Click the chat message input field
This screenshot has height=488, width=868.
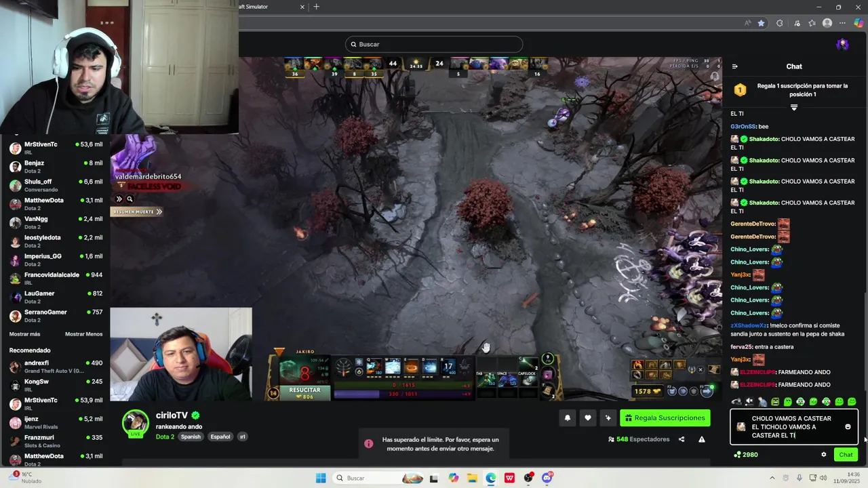click(794, 427)
